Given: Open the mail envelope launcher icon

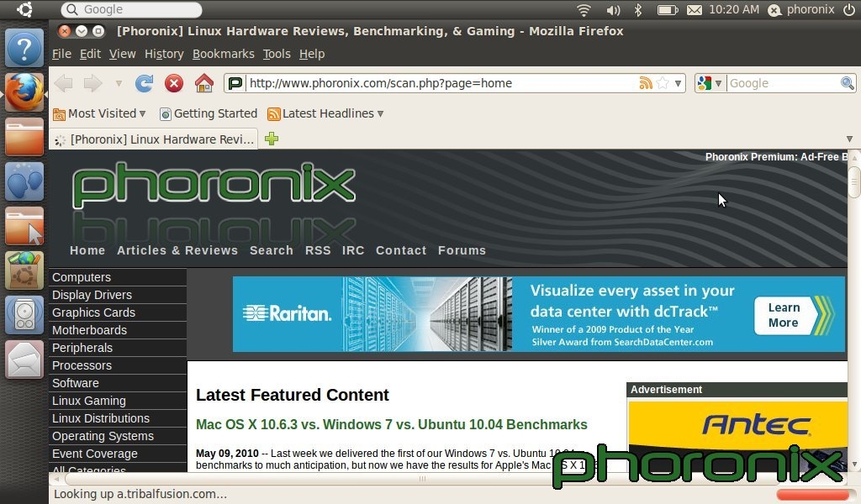Looking at the screenshot, I should 24,360.
